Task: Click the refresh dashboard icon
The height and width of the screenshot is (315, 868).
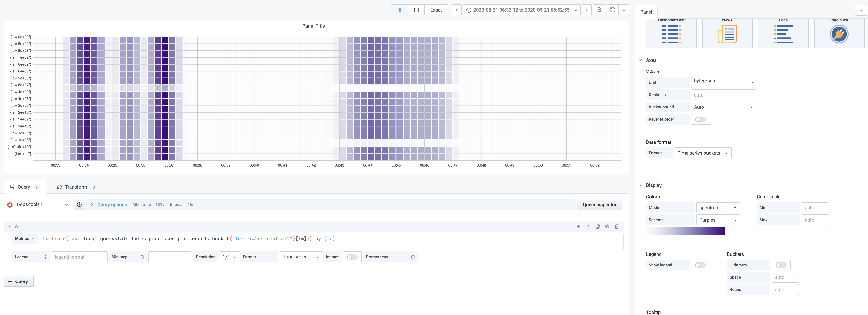Action: tap(612, 10)
